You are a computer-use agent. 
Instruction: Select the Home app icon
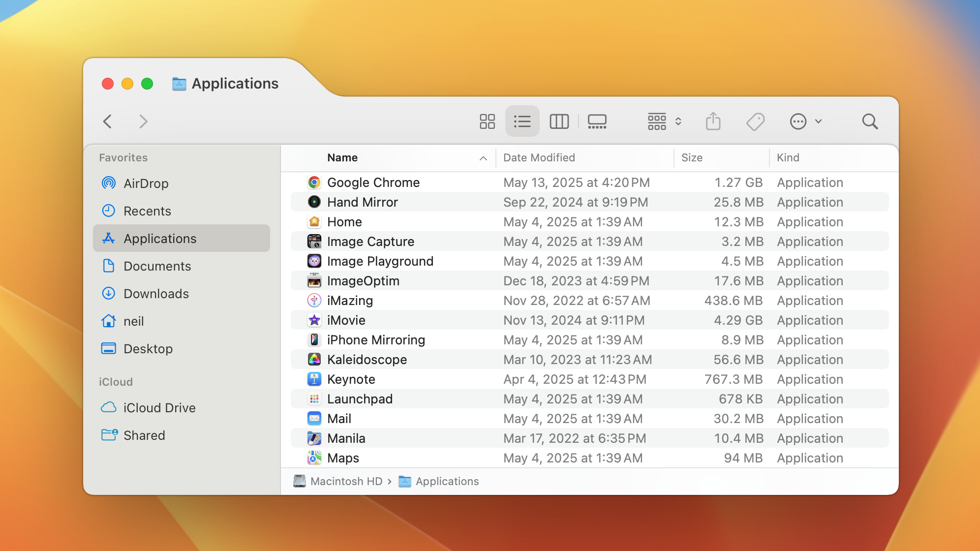(x=314, y=222)
